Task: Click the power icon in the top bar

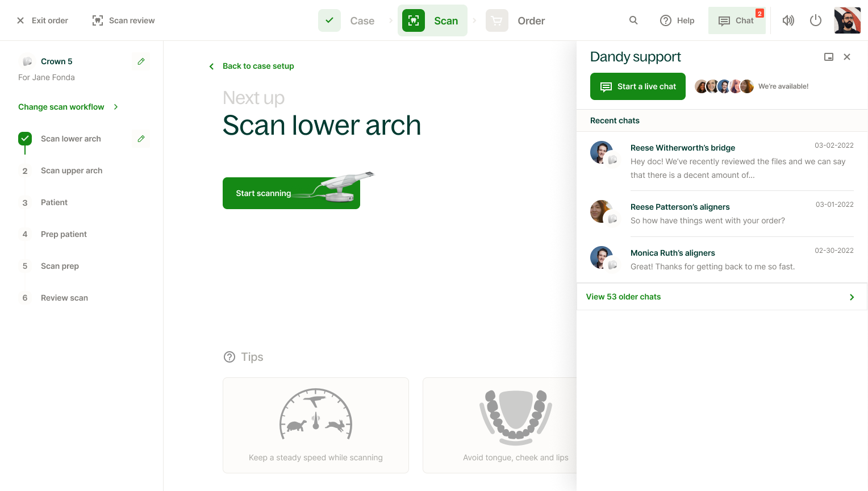Action: tap(816, 20)
